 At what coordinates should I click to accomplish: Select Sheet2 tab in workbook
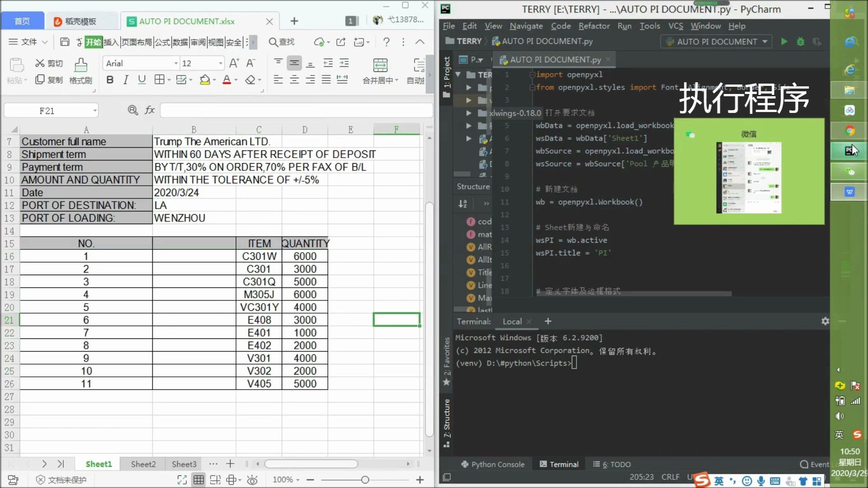point(143,464)
